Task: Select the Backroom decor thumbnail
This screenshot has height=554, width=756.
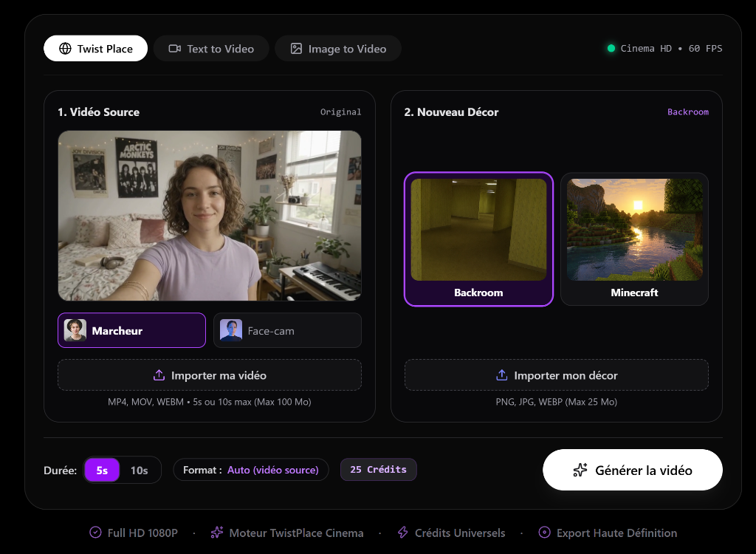Action: pyautogui.click(x=478, y=239)
